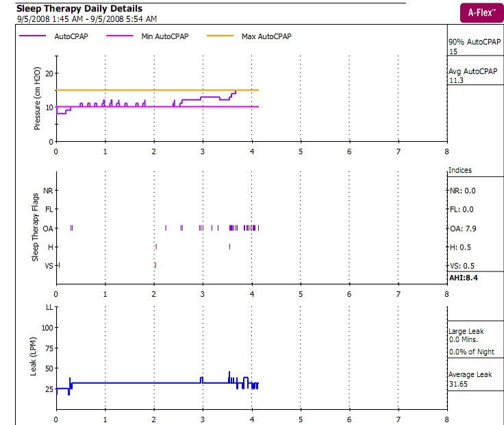Click the 0.0 Mins. large leak value

464,339
